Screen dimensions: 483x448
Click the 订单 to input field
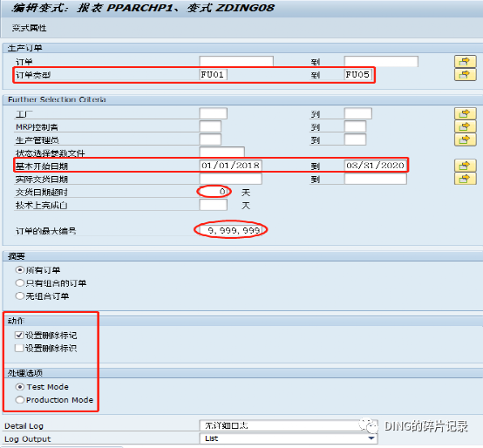(x=381, y=61)
